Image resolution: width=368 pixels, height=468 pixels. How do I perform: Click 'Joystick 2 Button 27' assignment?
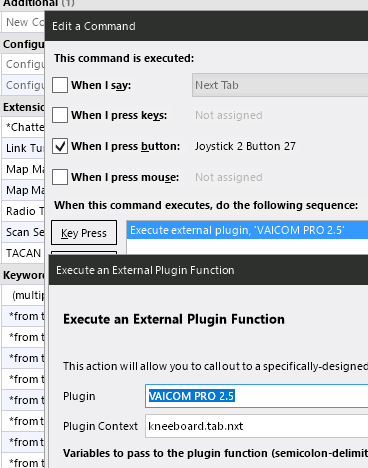[x=245, y=146]
